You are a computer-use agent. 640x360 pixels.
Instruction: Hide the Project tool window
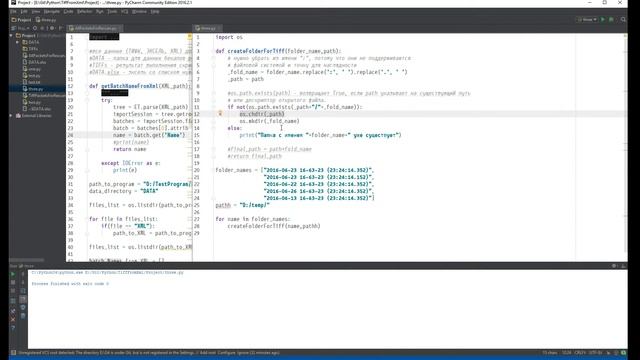tap(60, 28)
